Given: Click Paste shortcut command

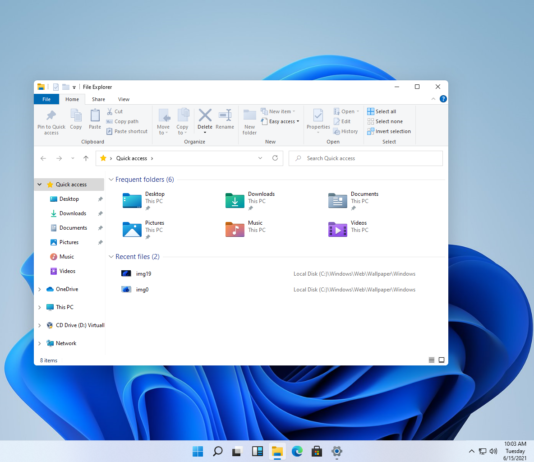Looking at the screenshot, I should tap(127, 131).
